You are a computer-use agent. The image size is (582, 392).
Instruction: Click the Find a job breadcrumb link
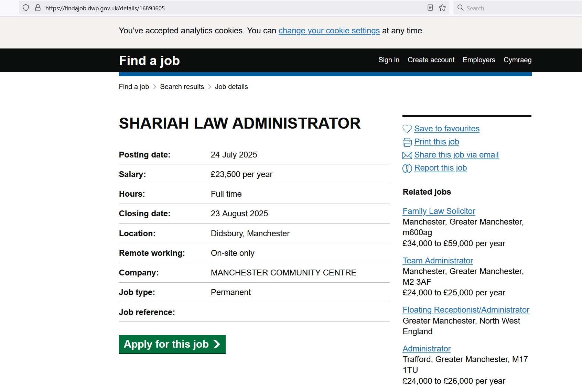[x=134, y=87]
